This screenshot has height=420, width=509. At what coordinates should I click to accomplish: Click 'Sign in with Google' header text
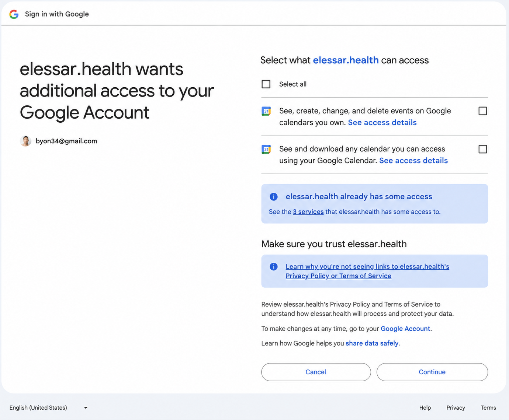pos(57,14)
